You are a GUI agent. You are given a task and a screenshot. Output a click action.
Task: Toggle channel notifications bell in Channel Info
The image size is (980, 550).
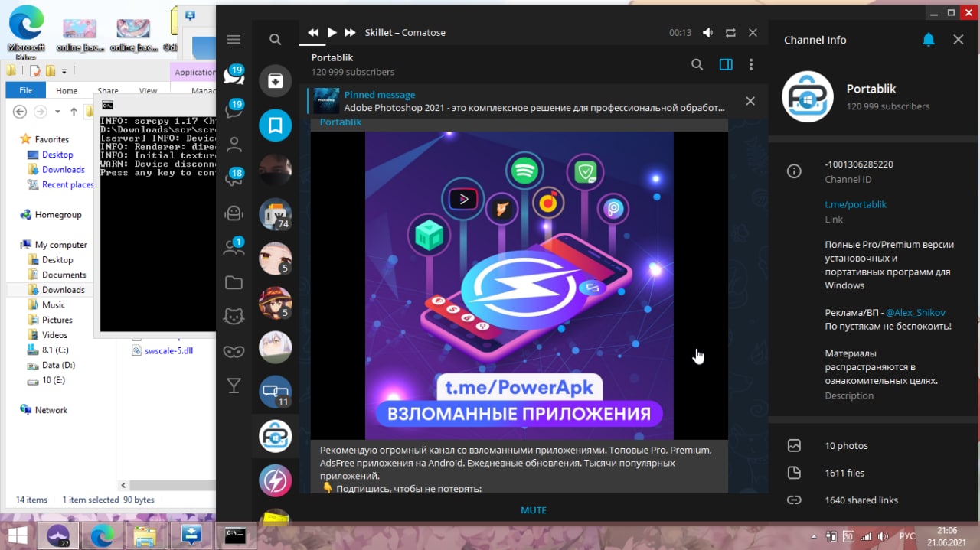(929, 39)
